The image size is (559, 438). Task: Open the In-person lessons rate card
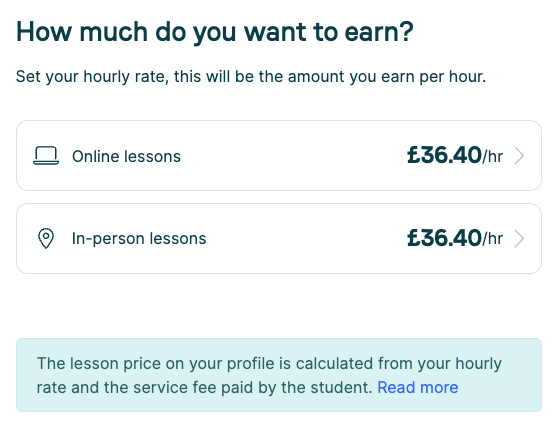point(279,238)
